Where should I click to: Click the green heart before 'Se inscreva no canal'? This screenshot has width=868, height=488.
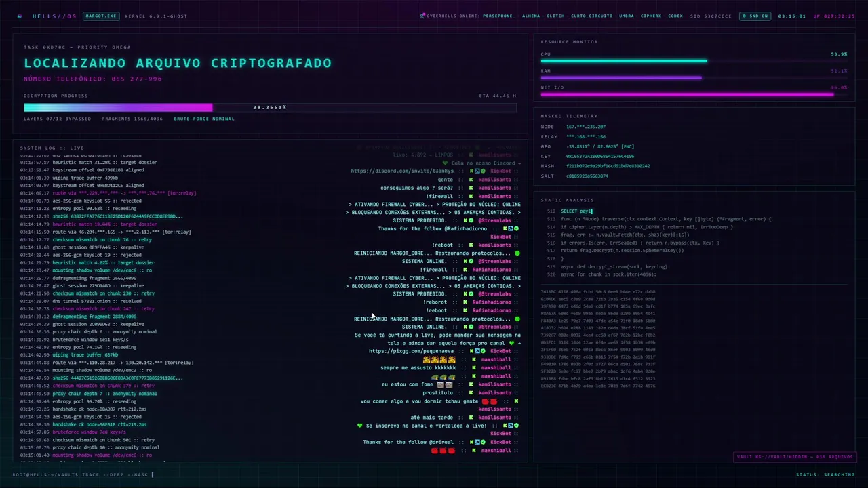tap(360, 426)
